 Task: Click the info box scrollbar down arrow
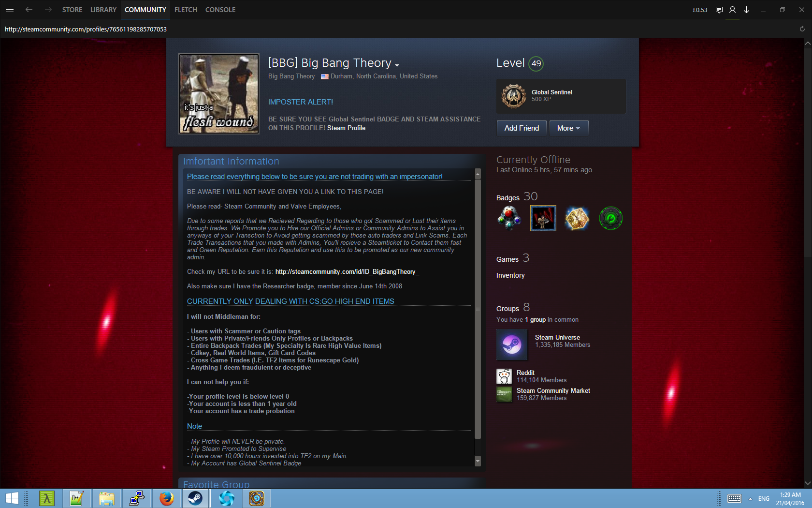478,461
